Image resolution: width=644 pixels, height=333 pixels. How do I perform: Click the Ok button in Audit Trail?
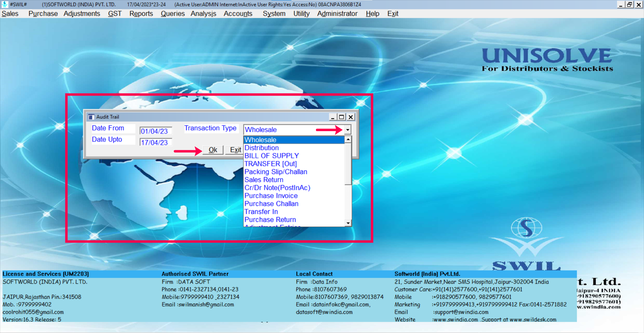213,150
